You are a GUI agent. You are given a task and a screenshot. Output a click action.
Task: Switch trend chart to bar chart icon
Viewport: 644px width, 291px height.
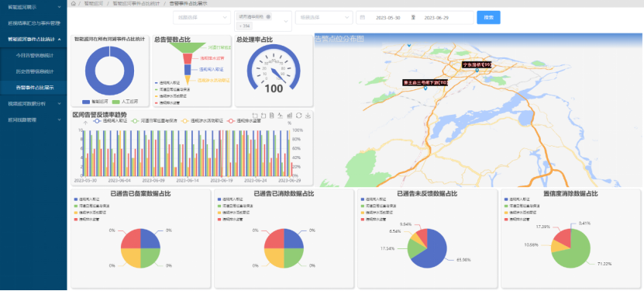[290, 116]
